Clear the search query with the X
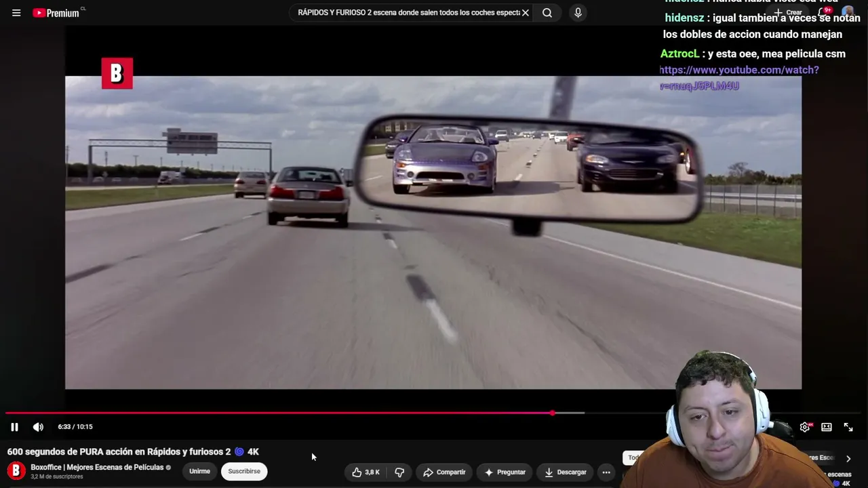Viewport: 868px width, 488px height. click(x=526, y=13)
